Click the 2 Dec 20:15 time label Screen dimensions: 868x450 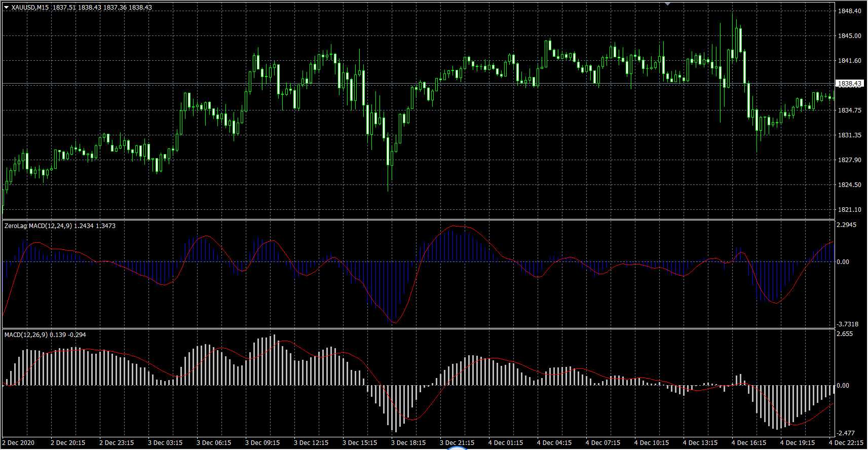click(68, 443)
